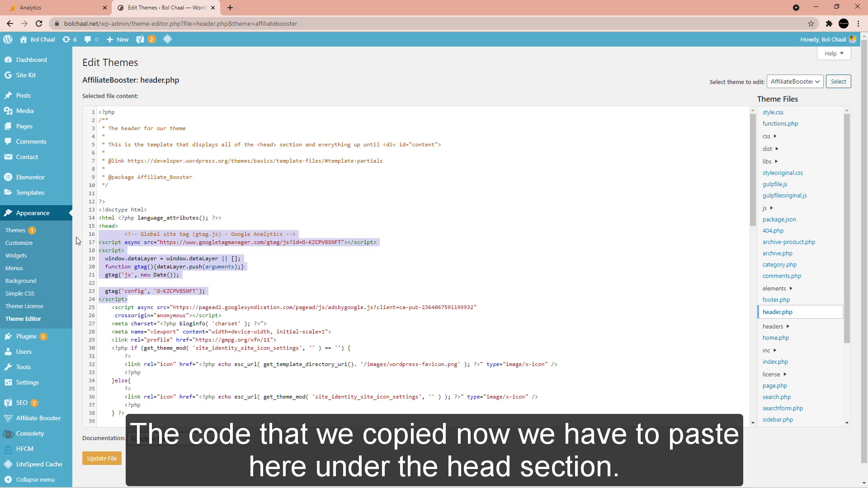Click the browser address bar URL

(x=181, y=23)
